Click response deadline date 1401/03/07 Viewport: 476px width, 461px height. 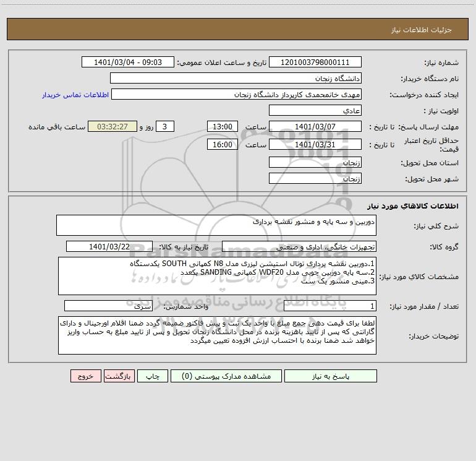pyautogui.click(x=315, y=126)
